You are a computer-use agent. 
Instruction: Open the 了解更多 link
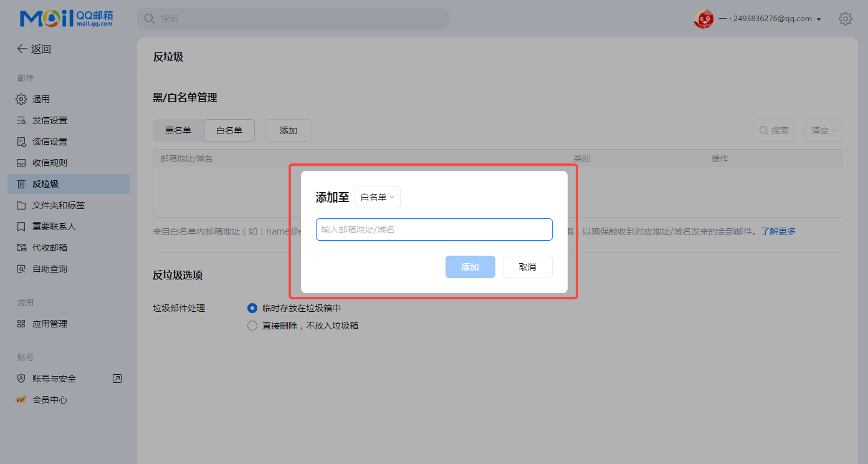coord(778,231)
